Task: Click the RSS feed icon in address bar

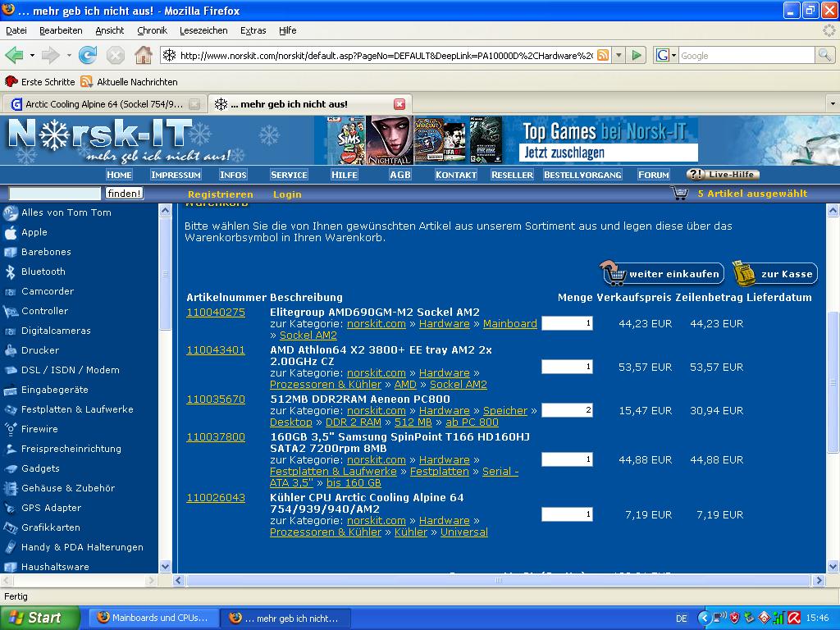Action: 603,55
